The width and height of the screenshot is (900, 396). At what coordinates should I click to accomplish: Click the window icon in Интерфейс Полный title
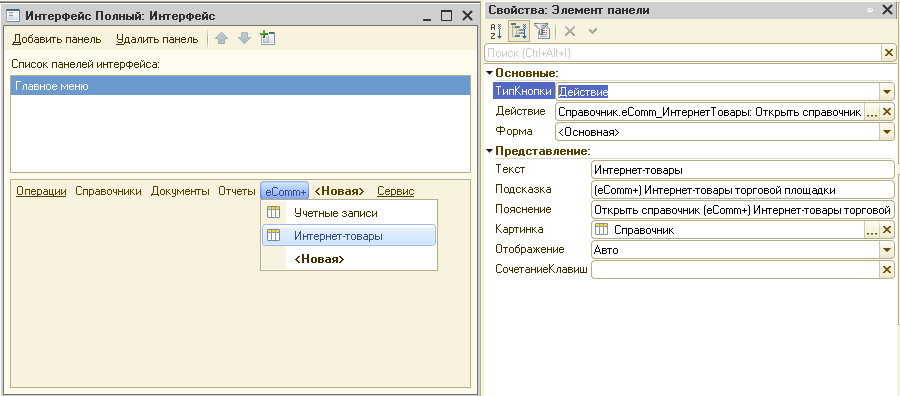click(13, 16)
